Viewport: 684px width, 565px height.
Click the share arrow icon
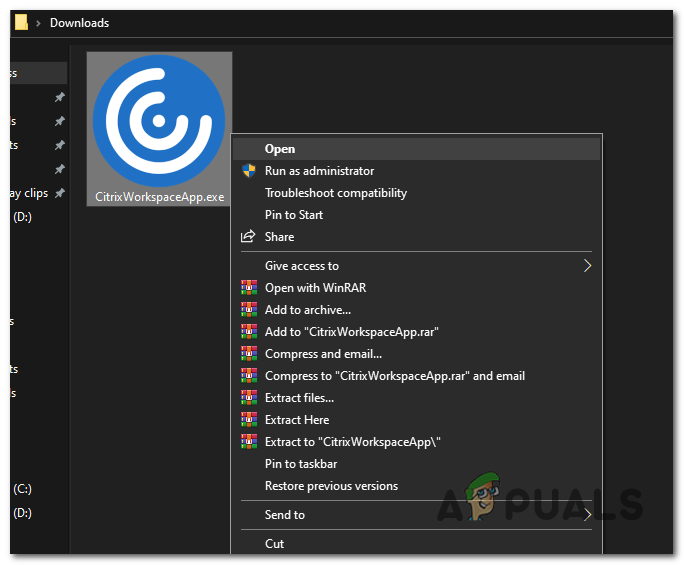tap(248, 236)
